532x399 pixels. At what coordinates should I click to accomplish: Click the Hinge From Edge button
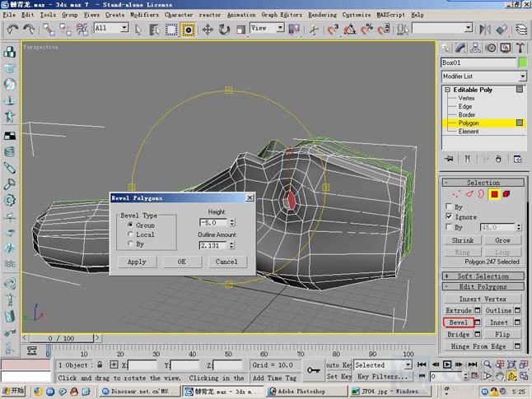point(478,346)
